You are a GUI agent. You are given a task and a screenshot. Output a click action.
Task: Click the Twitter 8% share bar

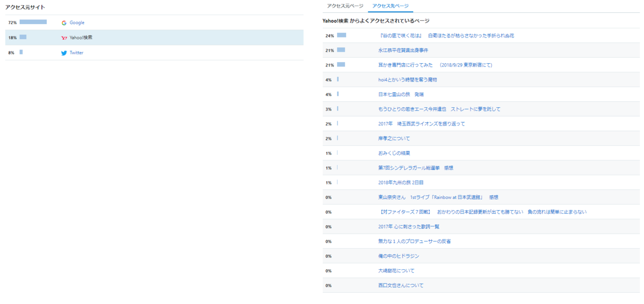[x=21, y=52]
